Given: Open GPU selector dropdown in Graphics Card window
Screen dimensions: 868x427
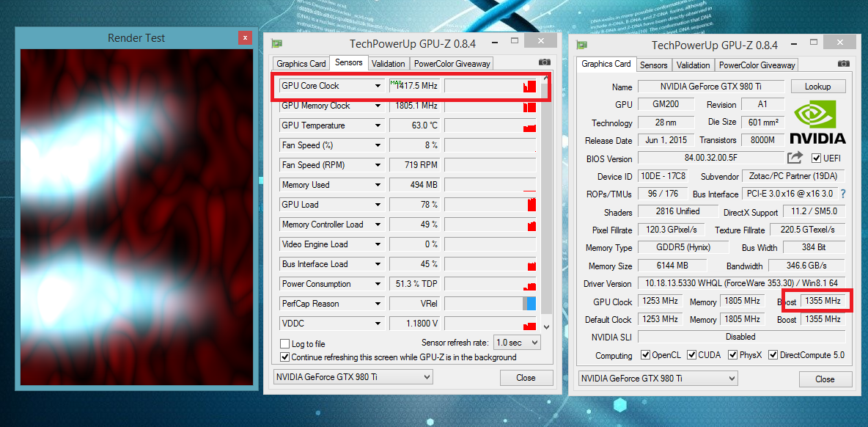Looking at the screenshot, I should (658, 379).
